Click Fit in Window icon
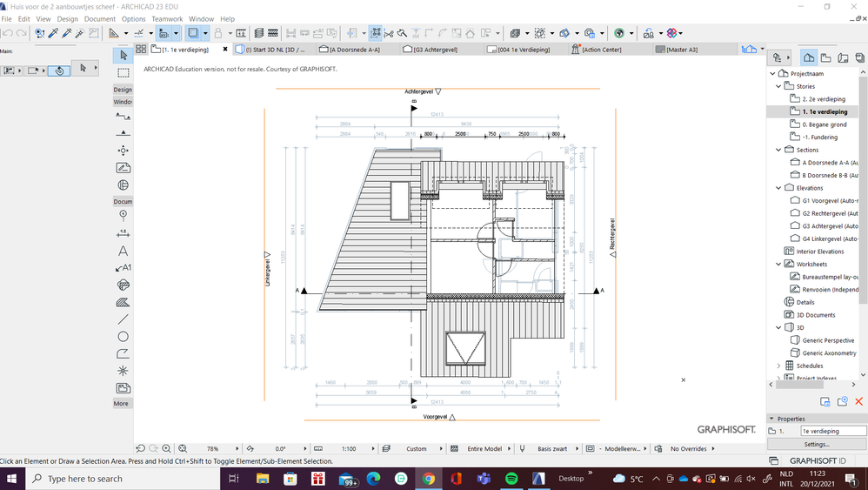Image resolution: width=868 pixels, height=490 pixels. click(x=182, y=448)
